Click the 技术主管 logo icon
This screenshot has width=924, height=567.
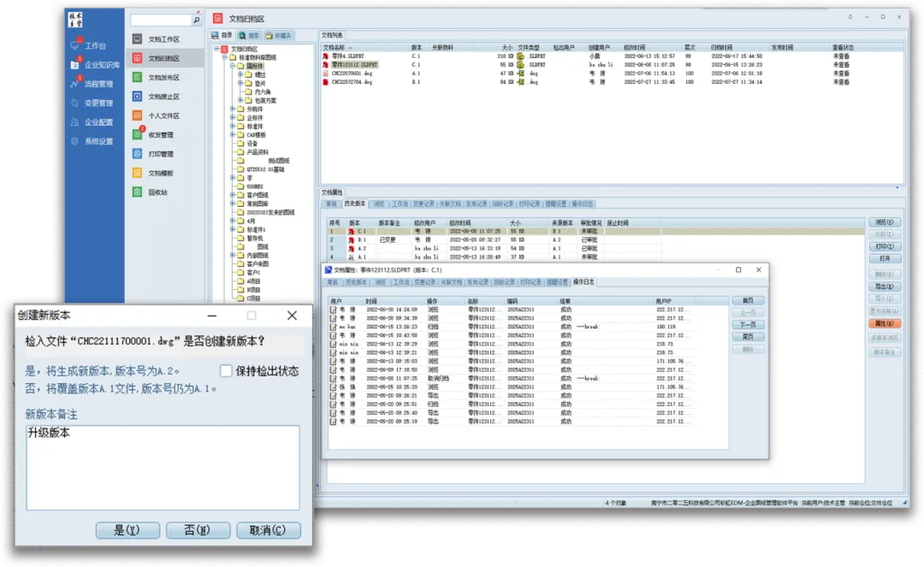coord(74,20)
